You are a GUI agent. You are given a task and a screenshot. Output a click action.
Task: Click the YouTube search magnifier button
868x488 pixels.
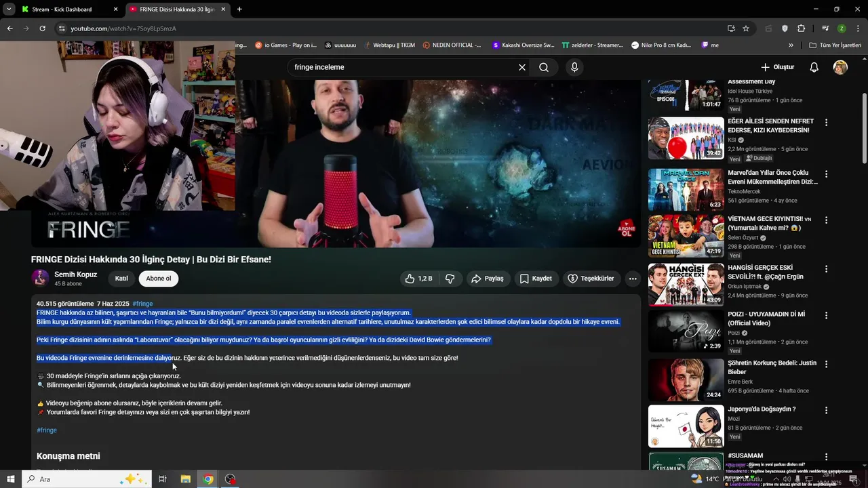(544, 67)
